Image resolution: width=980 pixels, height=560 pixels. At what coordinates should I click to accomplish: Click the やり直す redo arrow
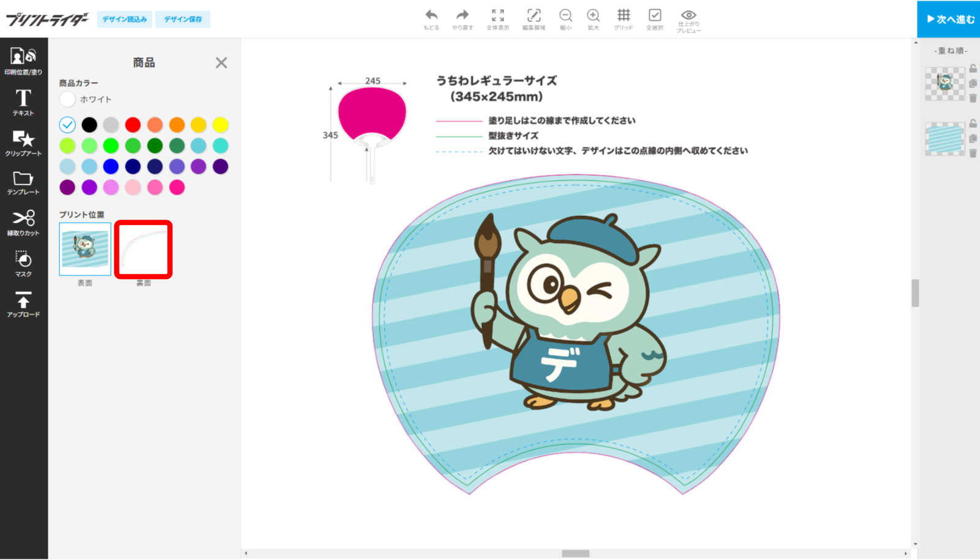(x=462, y=20)
